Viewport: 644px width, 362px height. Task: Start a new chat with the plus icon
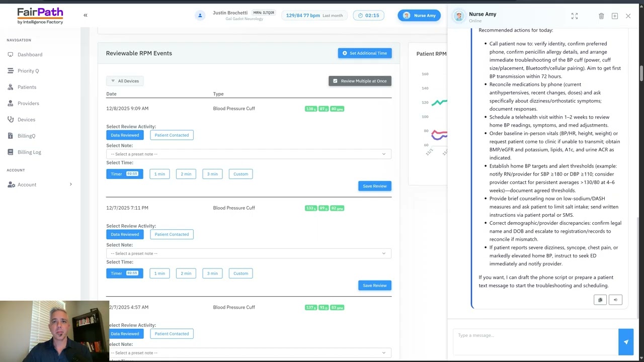point(615,16)
